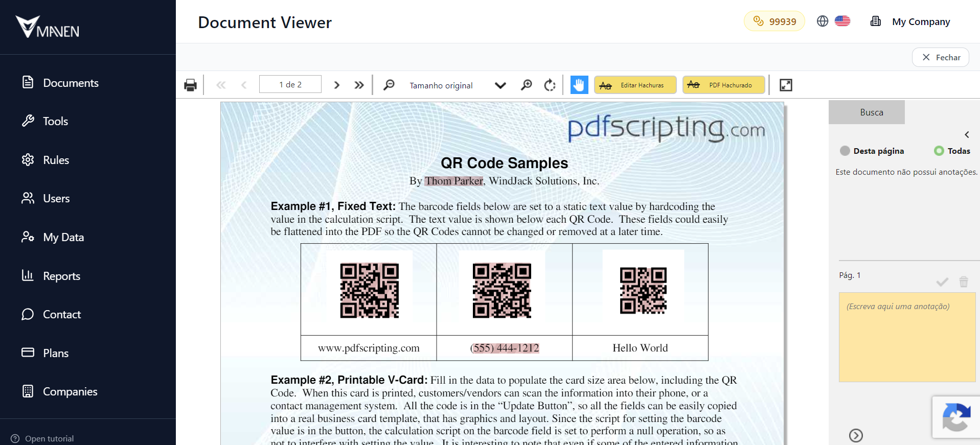Click the reCAPTCHA badge
Screen dimensions: 980x445
[956, 417]
